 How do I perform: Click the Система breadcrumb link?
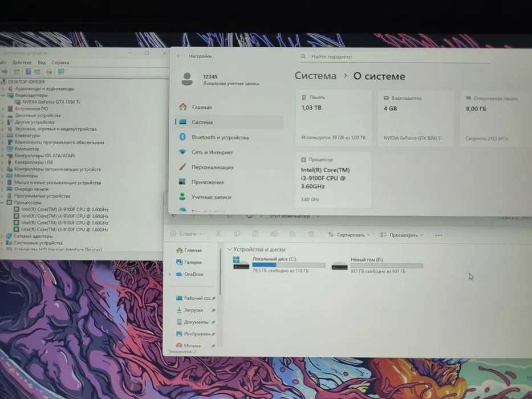[x=315, y=76]
